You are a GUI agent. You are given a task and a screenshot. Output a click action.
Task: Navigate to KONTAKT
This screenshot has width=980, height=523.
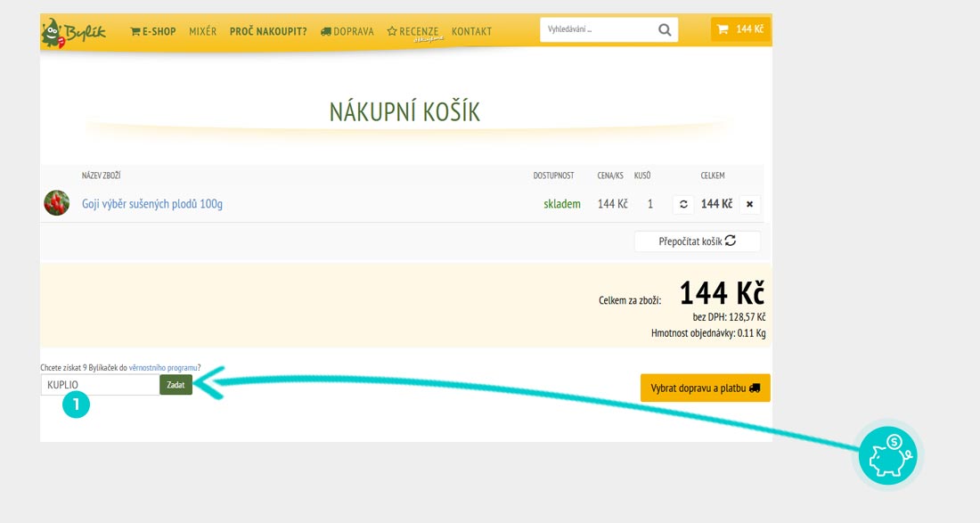coord(471,31)
